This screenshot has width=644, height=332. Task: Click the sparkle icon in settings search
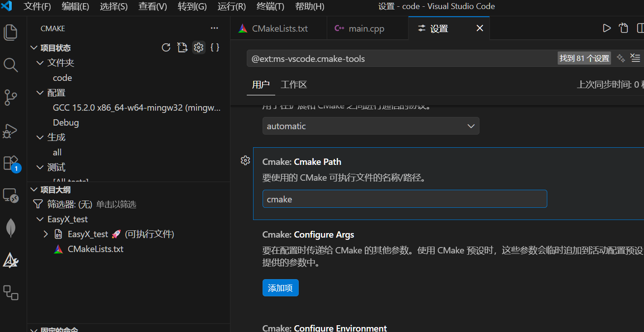620,58
